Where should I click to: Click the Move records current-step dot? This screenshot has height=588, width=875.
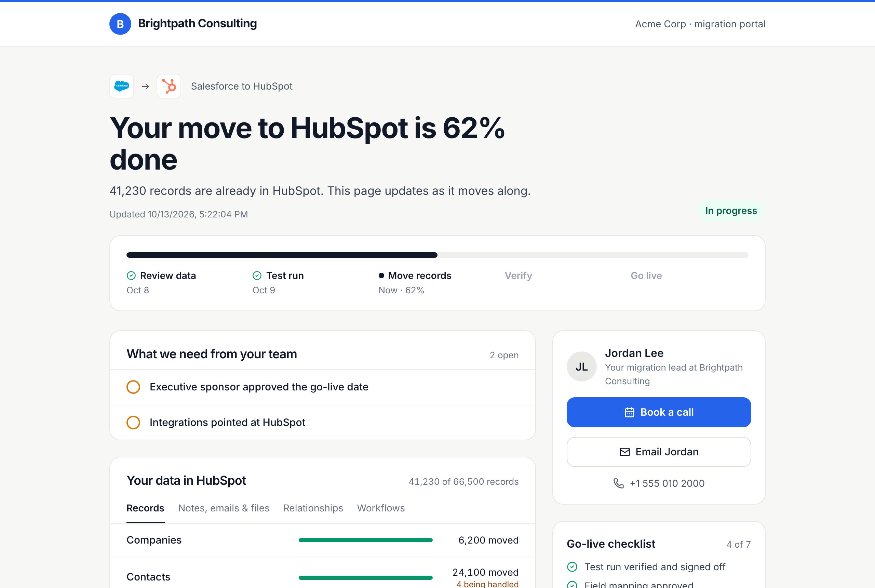tap(381, 276)
